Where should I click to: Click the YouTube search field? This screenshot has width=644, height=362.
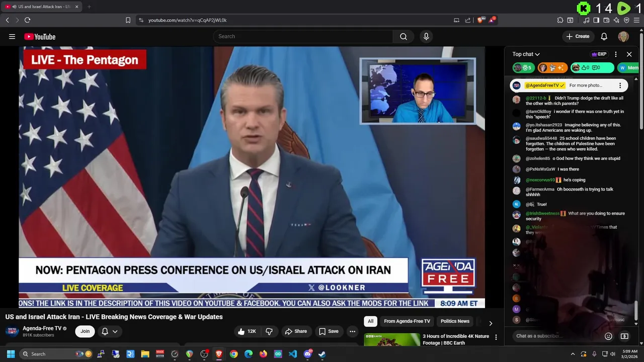(x=303, y=36)
